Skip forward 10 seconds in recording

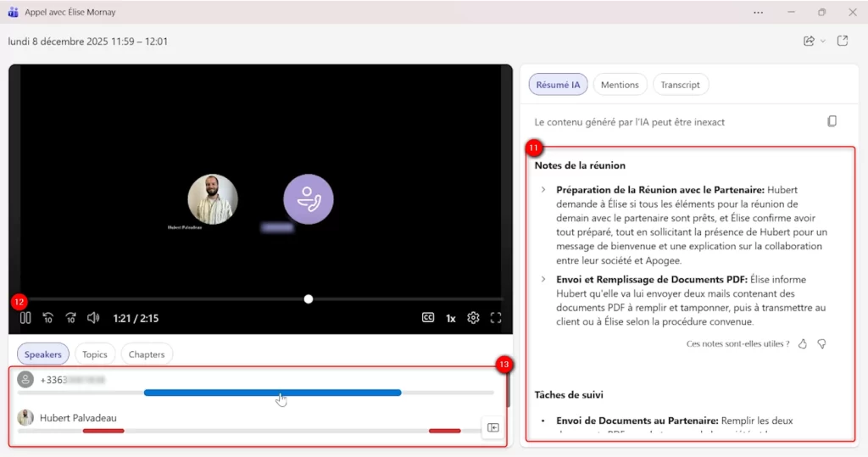pos(71,318)
